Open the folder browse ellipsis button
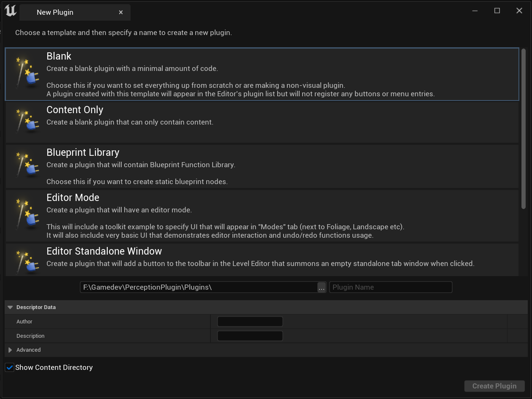The width and height of the screenshot is (532, 399). click(322, 288)
